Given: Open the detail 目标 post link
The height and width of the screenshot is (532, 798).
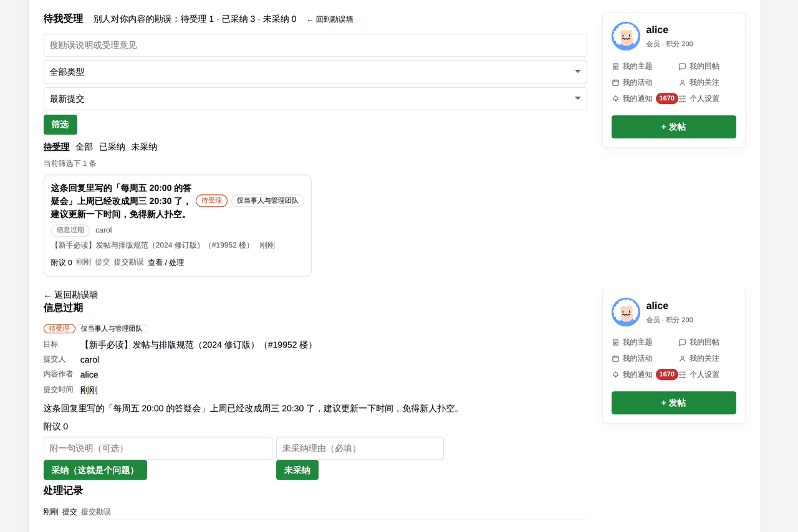Looking at the screenshot, I should click(198, 344).
